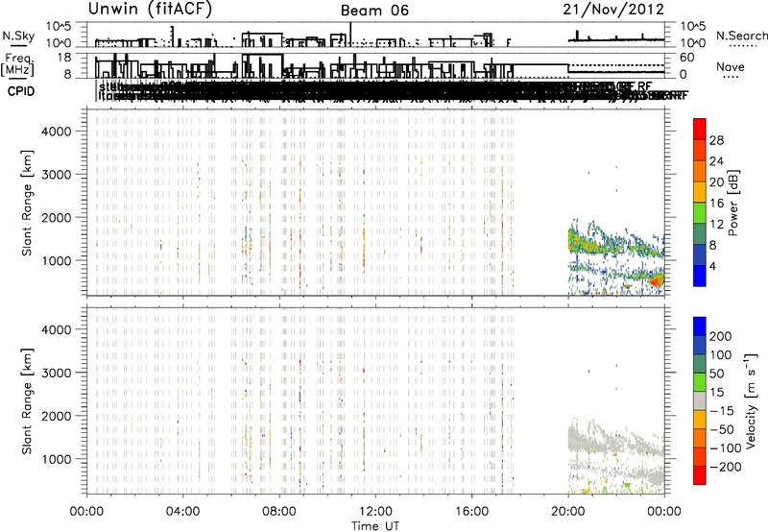Viewport: 768px width, 532px height.
Task: Click the 'CPID' row label
Action: coord(21,91)
